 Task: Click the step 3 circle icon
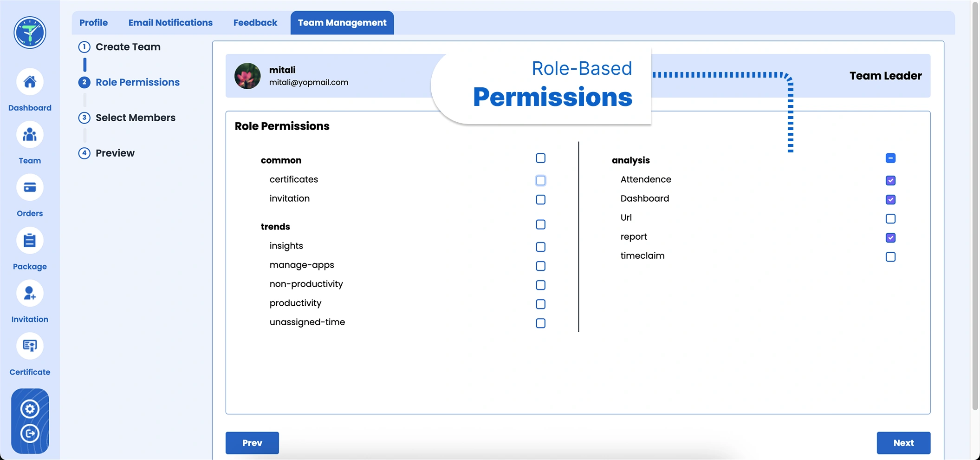pos(84,118)
